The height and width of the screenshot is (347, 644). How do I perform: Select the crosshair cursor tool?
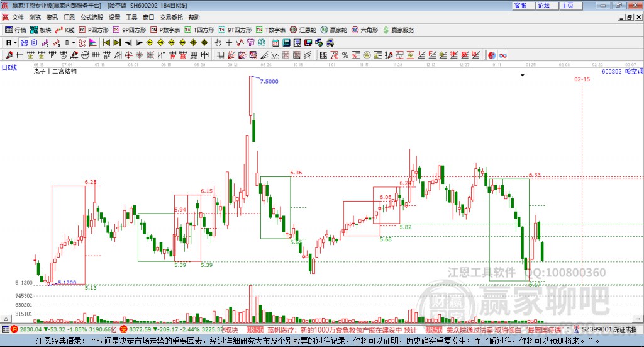point(229,43)
